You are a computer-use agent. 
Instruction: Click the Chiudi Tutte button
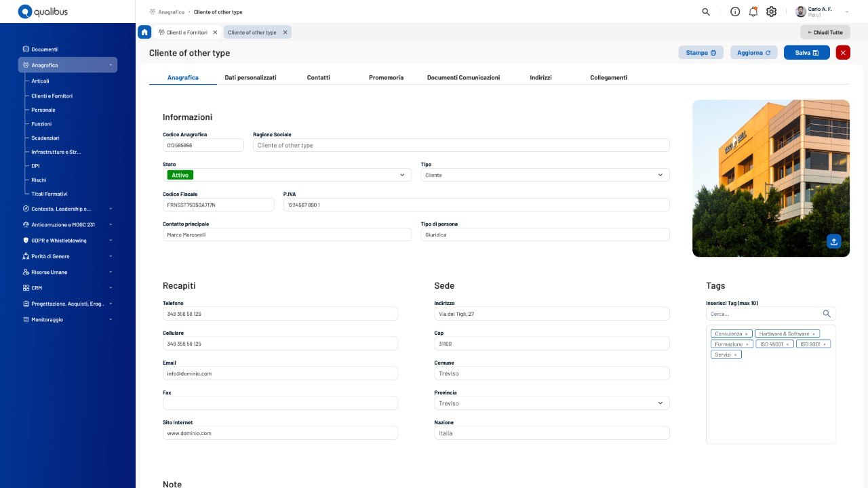[x=825, y=32]
